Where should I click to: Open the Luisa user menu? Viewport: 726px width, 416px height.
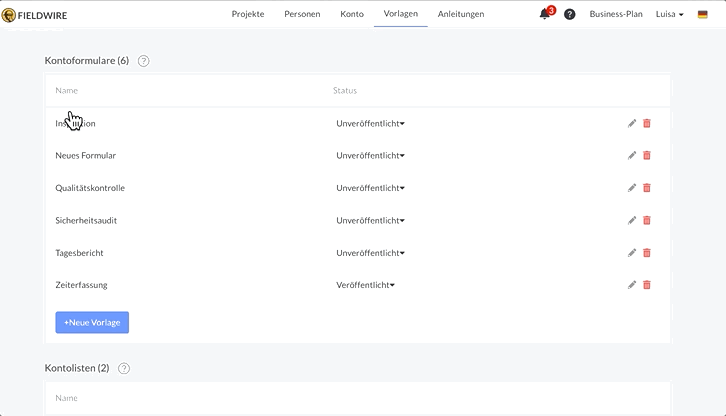[670, 14]
